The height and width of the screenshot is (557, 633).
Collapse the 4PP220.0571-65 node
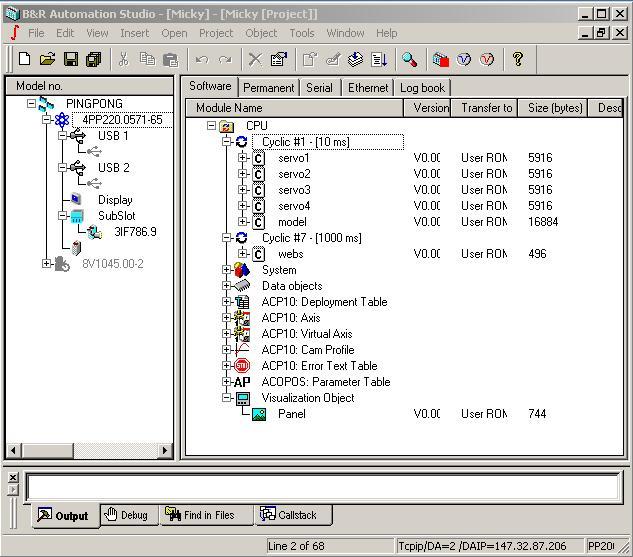click(x=46, y=119)
